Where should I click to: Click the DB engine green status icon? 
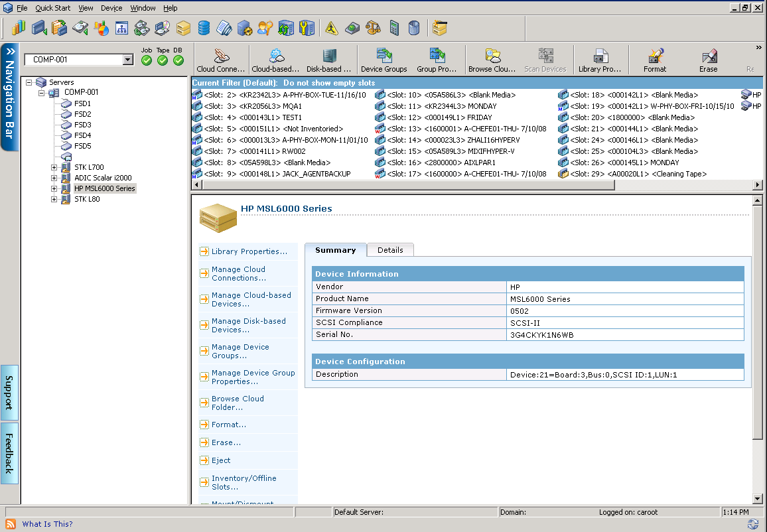178,60
